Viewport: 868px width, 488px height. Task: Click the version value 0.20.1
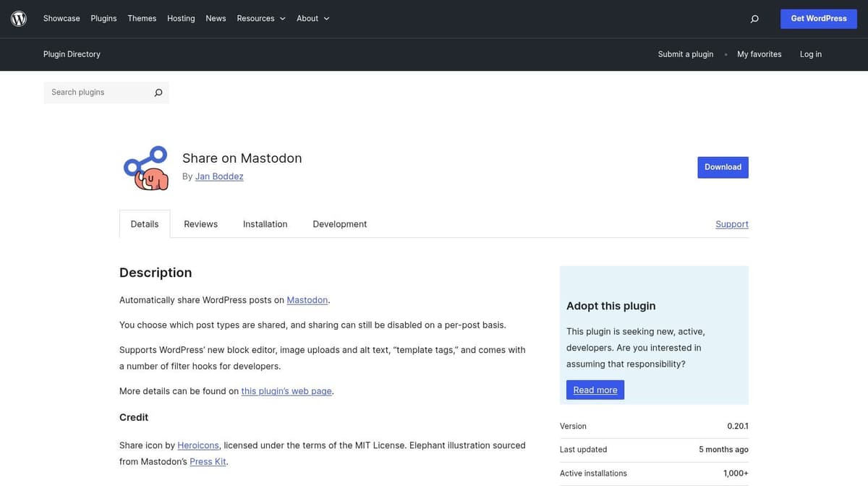738,427
